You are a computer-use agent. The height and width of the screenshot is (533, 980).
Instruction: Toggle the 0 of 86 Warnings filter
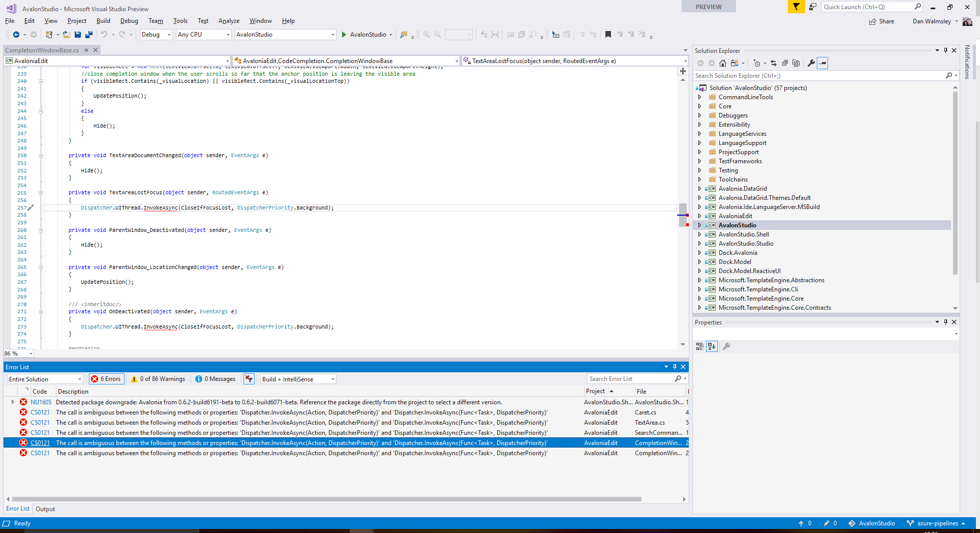tap(158, 379)
